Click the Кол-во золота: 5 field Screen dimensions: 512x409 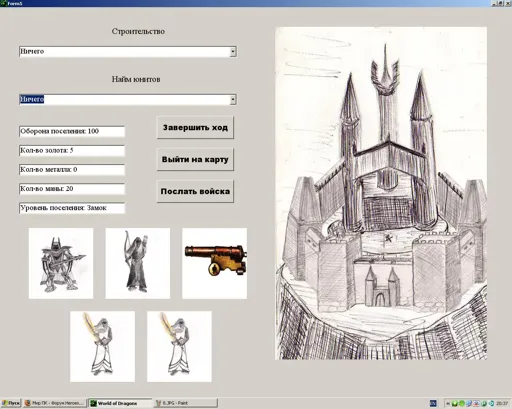(72, 151)
